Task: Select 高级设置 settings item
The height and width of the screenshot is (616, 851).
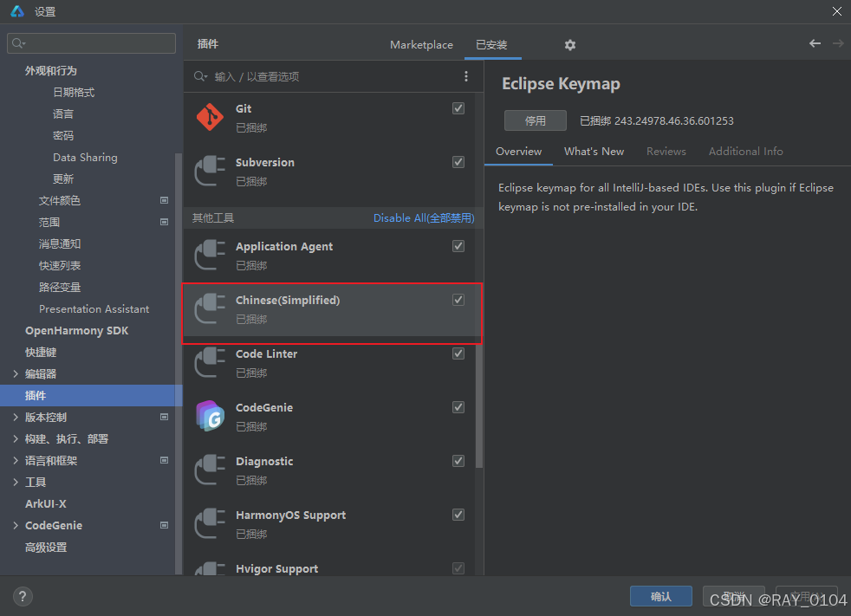Action: point(46,547)
